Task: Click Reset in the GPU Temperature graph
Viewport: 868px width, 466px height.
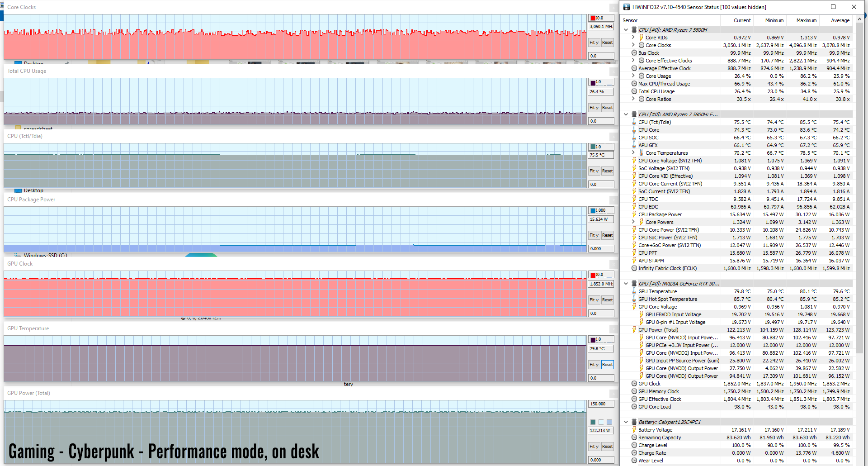Action: pyautogui.click(x=607, y=365)
